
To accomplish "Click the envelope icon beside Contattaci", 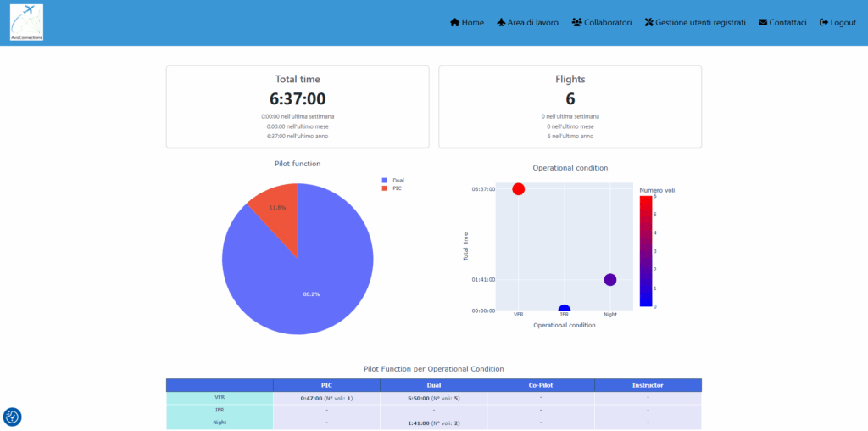I will coord(763,23).
